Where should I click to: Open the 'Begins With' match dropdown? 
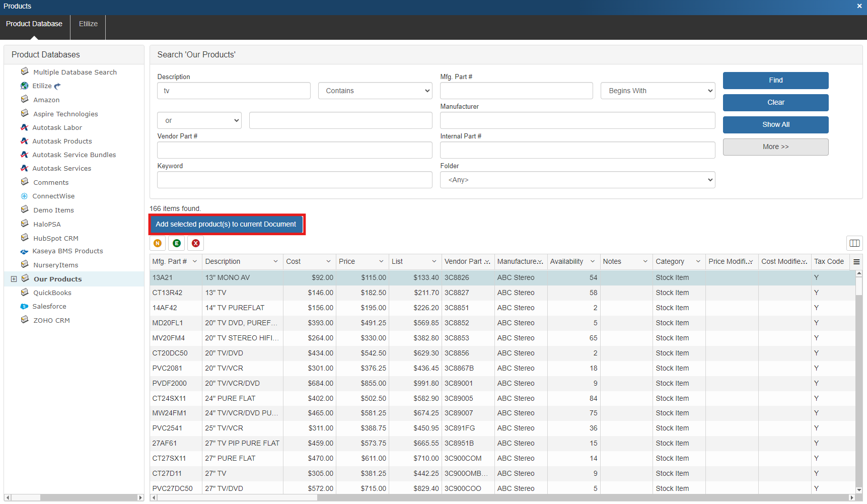click(658, 91)
